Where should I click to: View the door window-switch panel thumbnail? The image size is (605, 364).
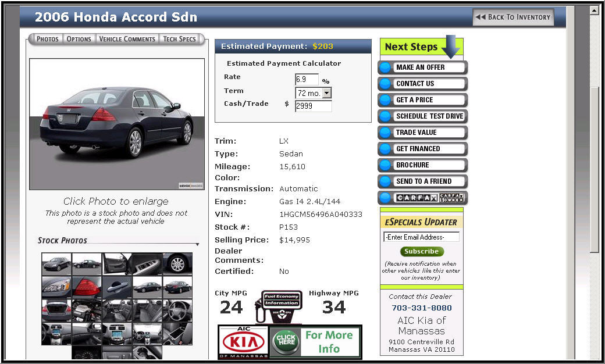147,264
